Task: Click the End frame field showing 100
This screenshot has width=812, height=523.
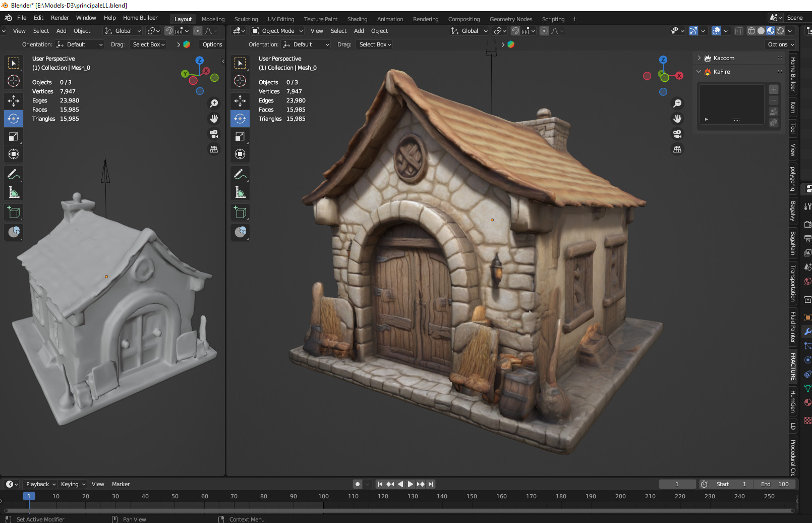Action: coord(775,484)
